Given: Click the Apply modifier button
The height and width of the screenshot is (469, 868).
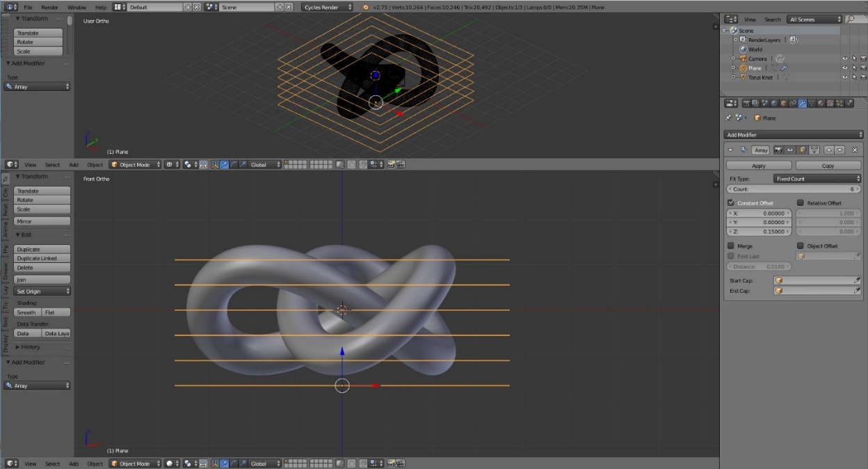Looking at the screenshot, I should point(759,166).
